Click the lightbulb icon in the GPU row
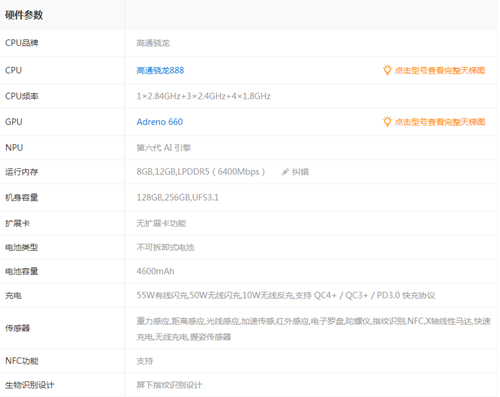 387,122
